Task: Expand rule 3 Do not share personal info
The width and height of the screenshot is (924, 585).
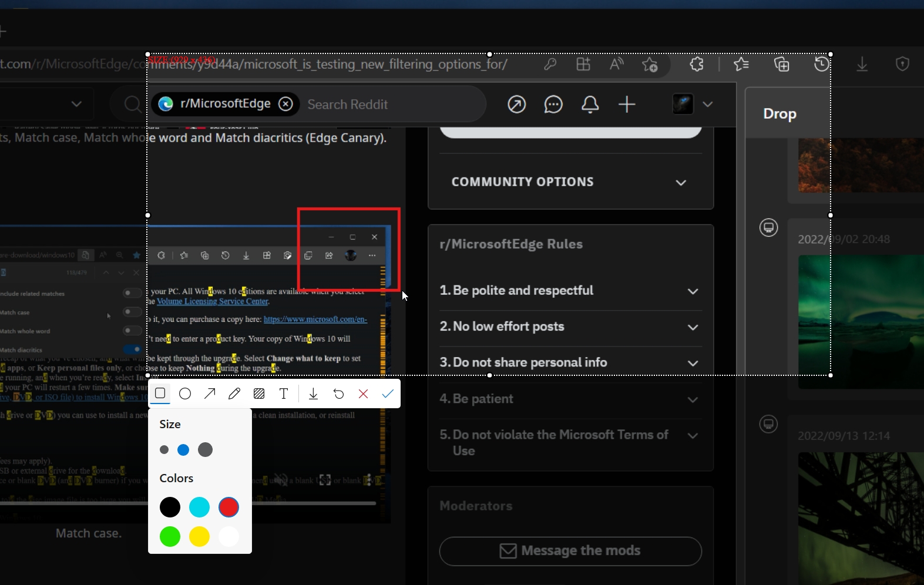Action: [x=570, y=363]
